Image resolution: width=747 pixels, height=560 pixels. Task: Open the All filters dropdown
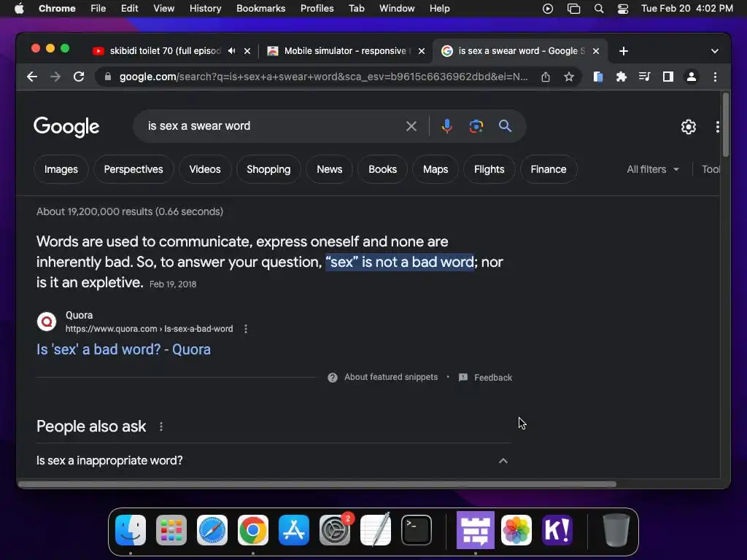(x=653, y=169)
